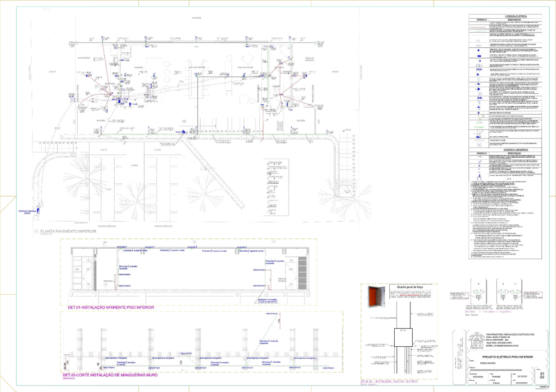Select the sheet number 01/03 box
Image resolution: width=556 pixels, height=392 pixels.
tap(543, 375)
